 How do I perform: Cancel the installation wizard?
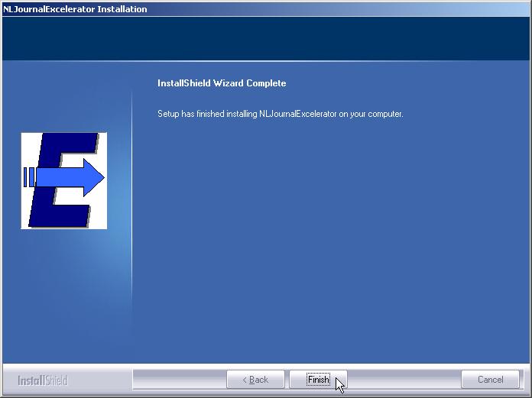pyautogui.click(x=490, y=380)
